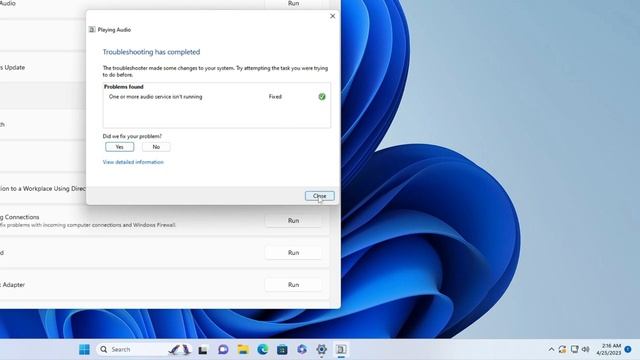
Task: Click Run for the Audio row in Settings
Action: click(x=293, y=3)
